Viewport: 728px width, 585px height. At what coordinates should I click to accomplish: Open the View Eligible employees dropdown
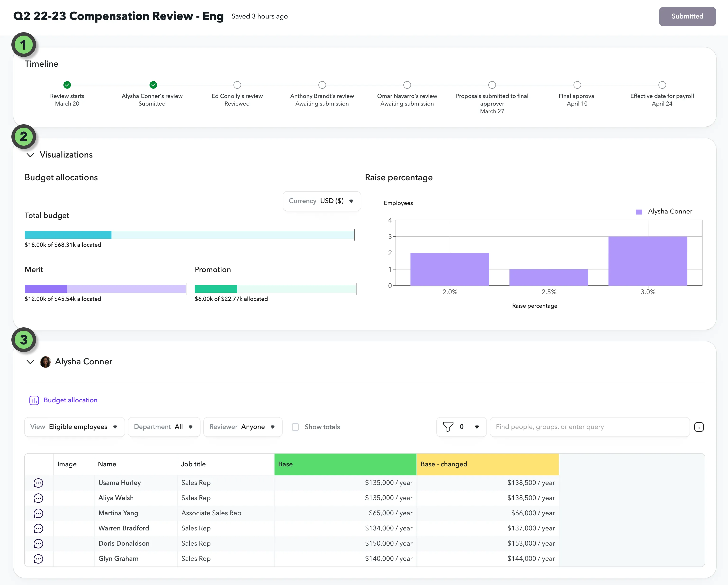tap(75, 427)
